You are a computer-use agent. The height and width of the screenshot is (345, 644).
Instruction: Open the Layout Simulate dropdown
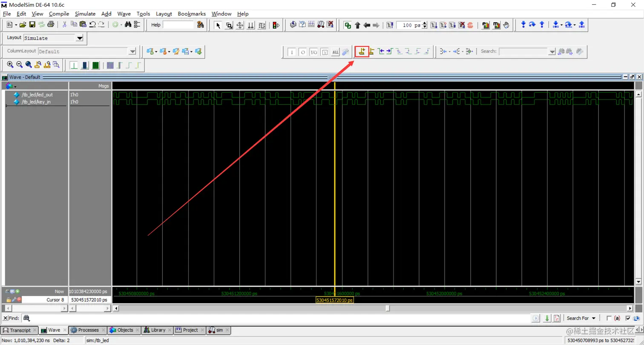coord(79,38)
